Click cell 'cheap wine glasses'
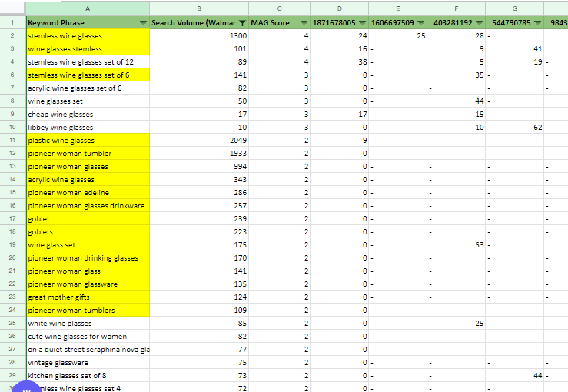The image size is (568, 392). pos(88,114)
